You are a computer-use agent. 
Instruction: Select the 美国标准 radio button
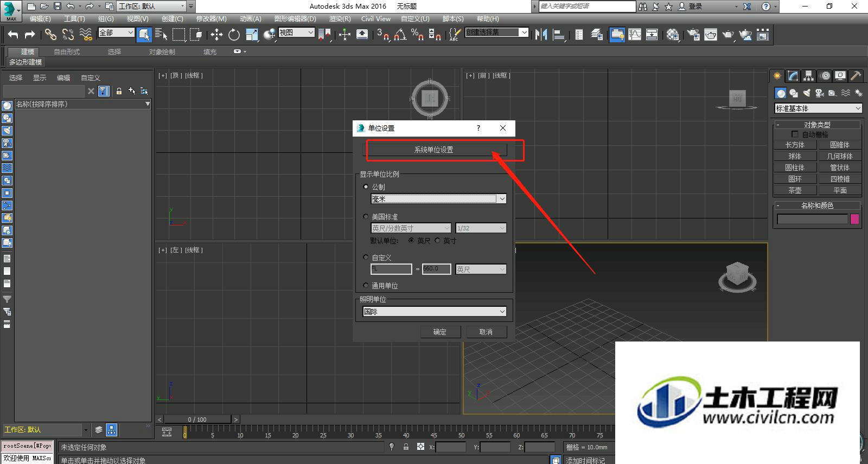click(x=366, y=216)
